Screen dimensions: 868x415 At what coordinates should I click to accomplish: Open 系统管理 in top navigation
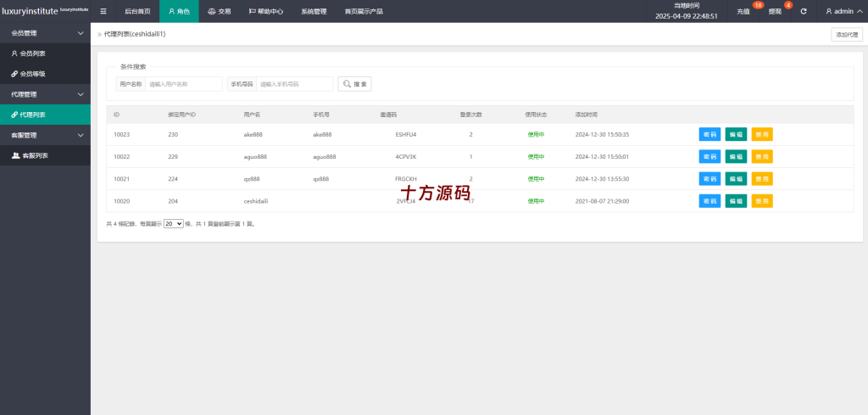click(314, 11)
